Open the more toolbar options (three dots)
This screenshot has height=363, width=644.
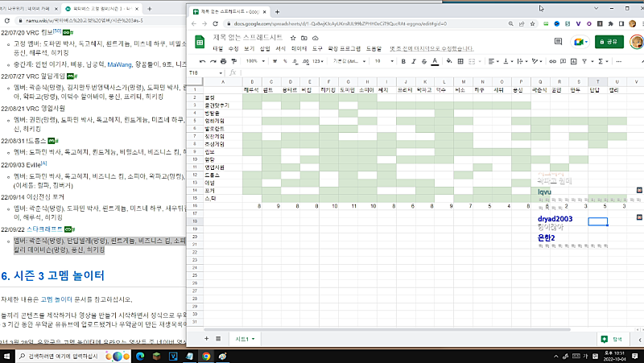coord(619,61)
